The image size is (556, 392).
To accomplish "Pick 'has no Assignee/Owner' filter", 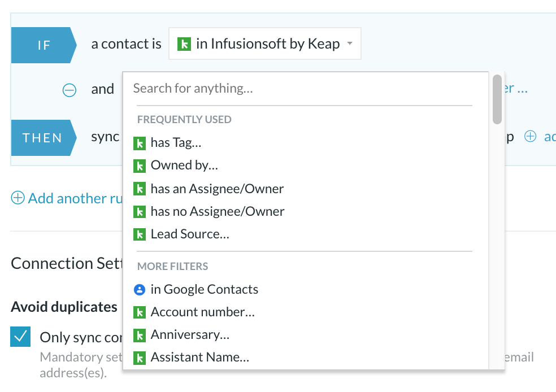I will point(218,211).
